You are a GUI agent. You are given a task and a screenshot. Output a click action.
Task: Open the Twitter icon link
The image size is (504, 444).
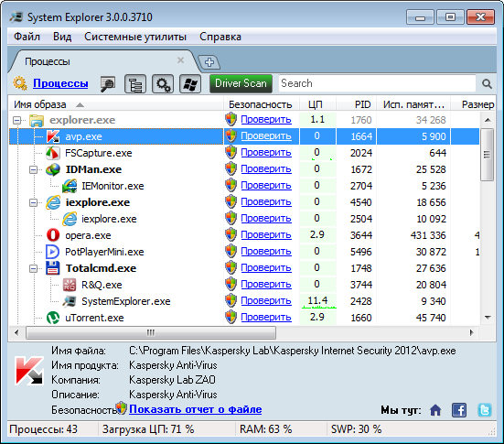485,410
